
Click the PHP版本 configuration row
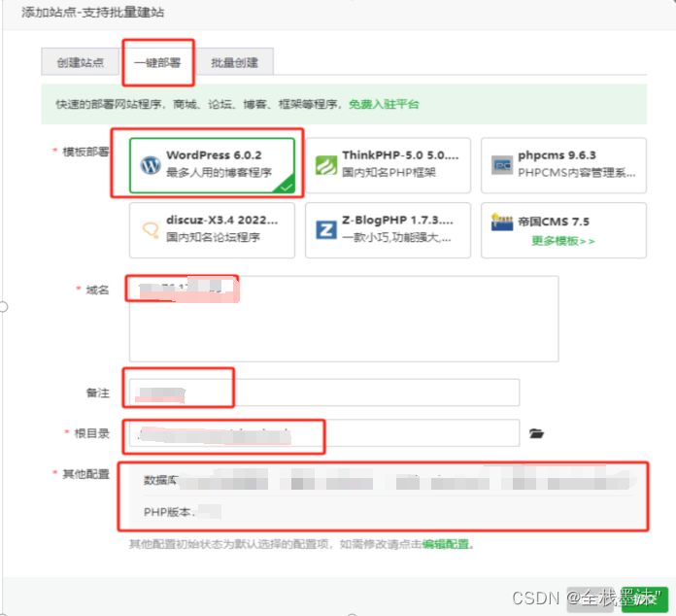(x=388, y=512)
